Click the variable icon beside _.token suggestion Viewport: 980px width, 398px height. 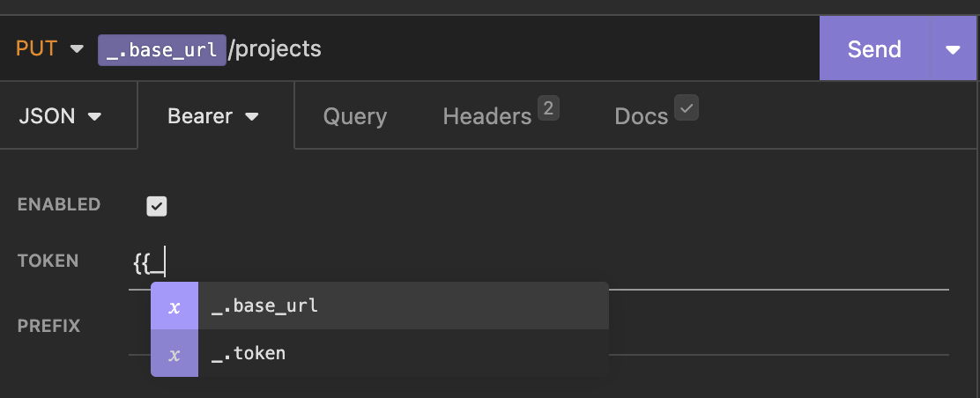[x=174, y=354]
